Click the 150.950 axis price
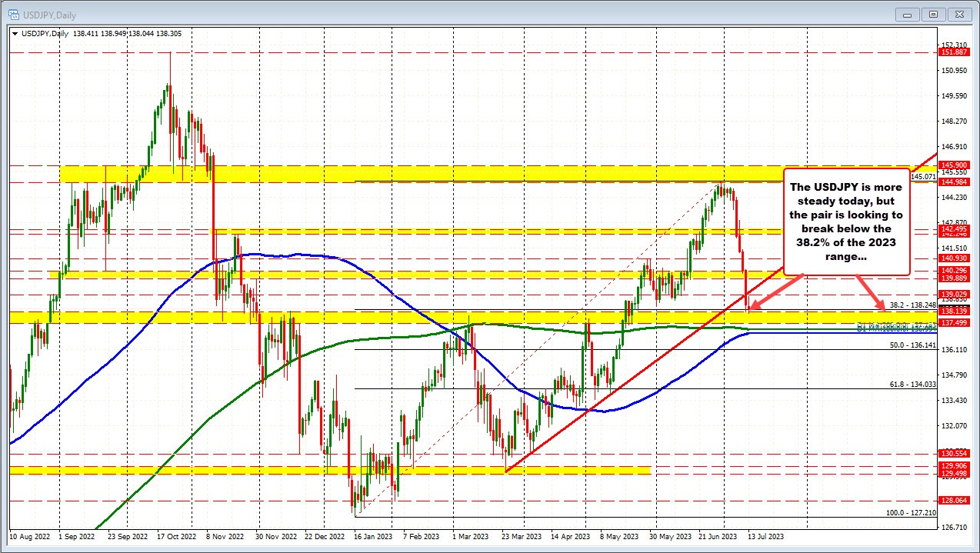This screenshot has width=980, height=553. click(954, 71)
